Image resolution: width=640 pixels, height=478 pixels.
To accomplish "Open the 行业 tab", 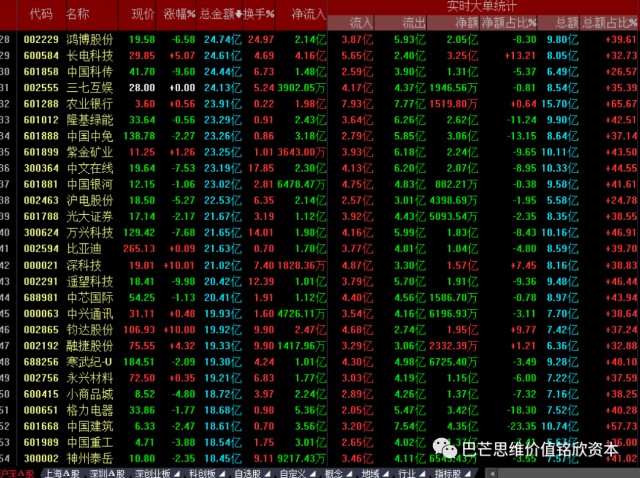I will (x=411, y=474).
